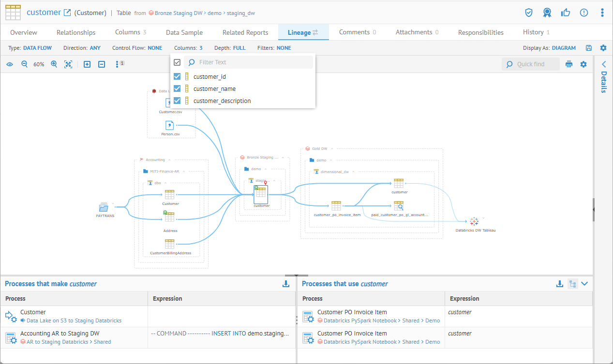Click the zoom out magnifier icon

coord(24,64)
